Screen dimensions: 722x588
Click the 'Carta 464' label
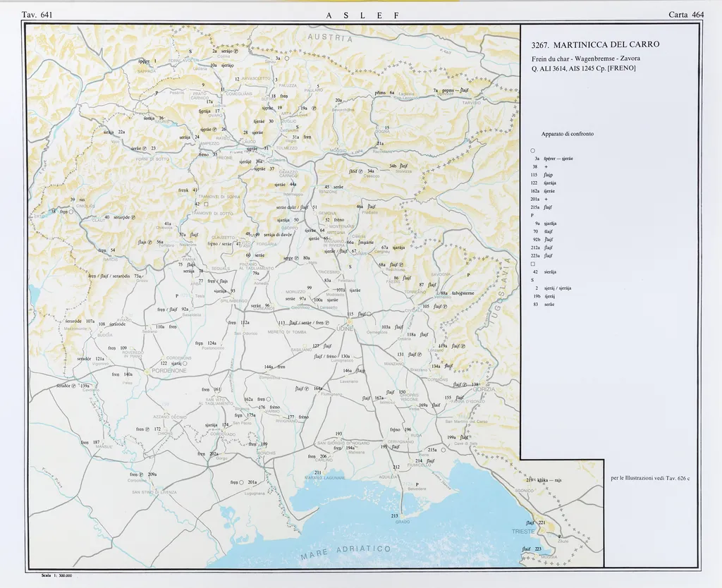click(686, 15)
